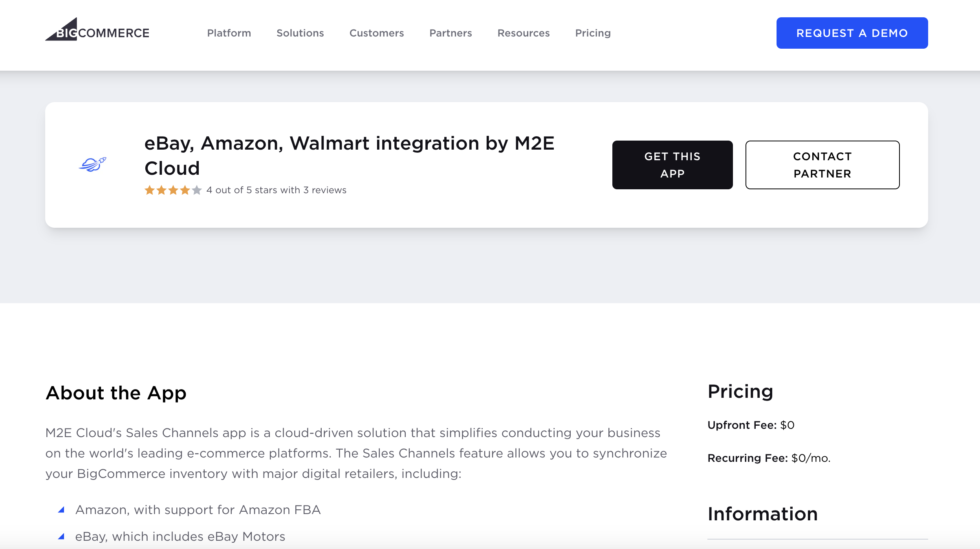
Task: Open the Customers navigation menu
Action: [x=376, y=33]
